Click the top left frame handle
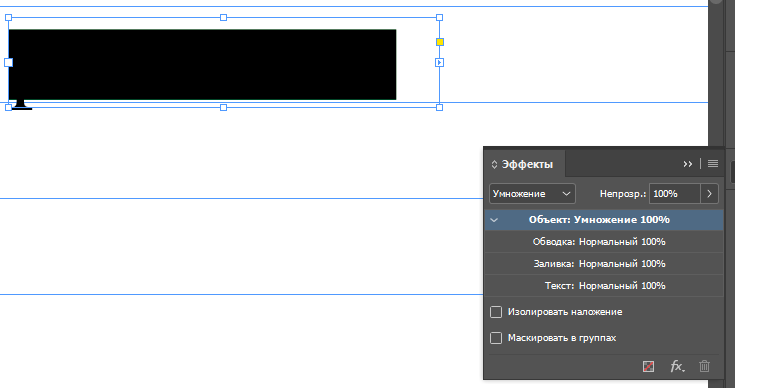The height and width of the screenshot is (388, 768). coord(8,18)
